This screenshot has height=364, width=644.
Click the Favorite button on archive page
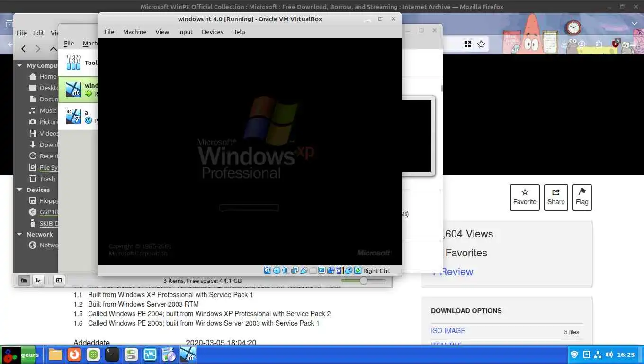coord(525,197)
